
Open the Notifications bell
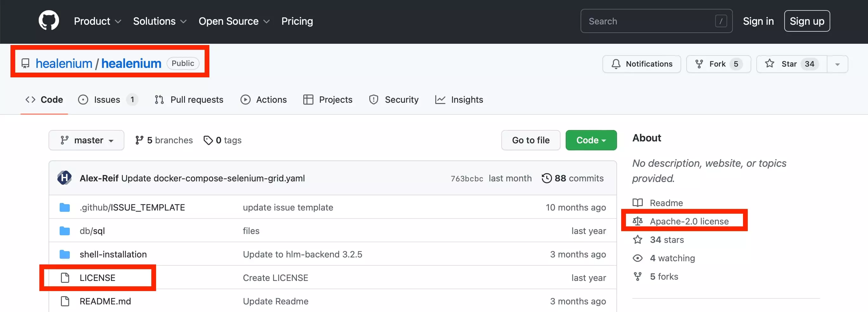tap(616, 64)
